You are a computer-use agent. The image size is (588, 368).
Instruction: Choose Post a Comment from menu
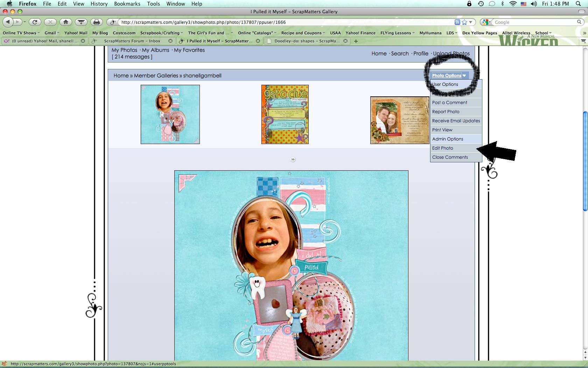456,102
